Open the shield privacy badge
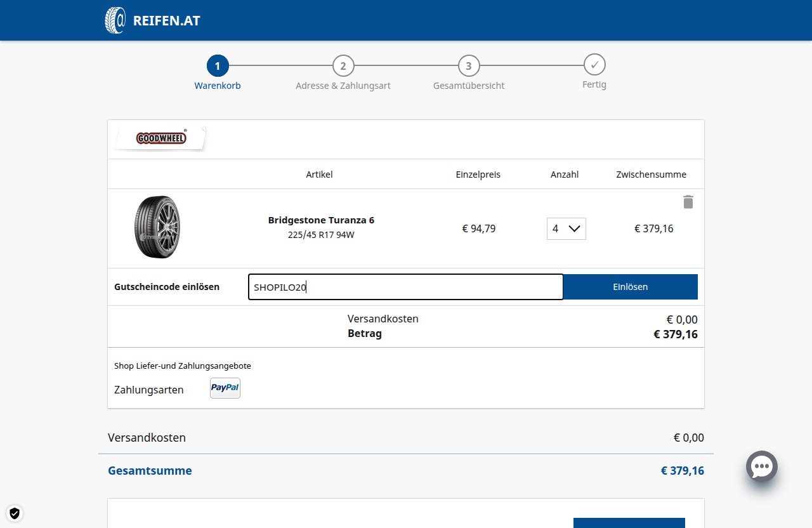This screenshot has height=528, width=812. pos(15,513)
